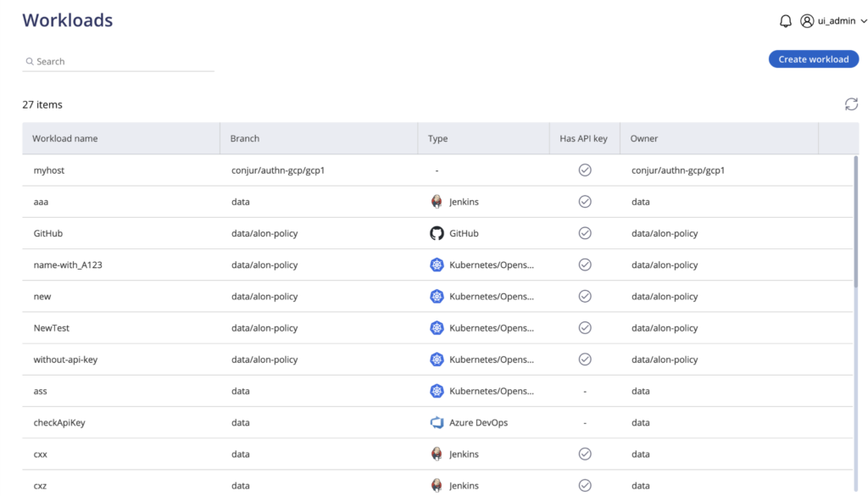Viewport: 868px width, 496px height.
Task: Click the GitHub logo icon
Action: pyautogui.click(x=437, y=233)
